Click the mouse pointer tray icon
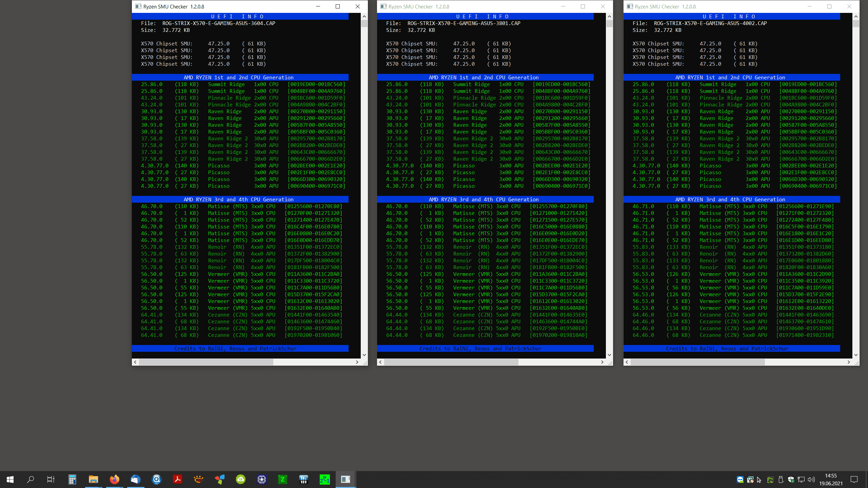 pos(759,480)
